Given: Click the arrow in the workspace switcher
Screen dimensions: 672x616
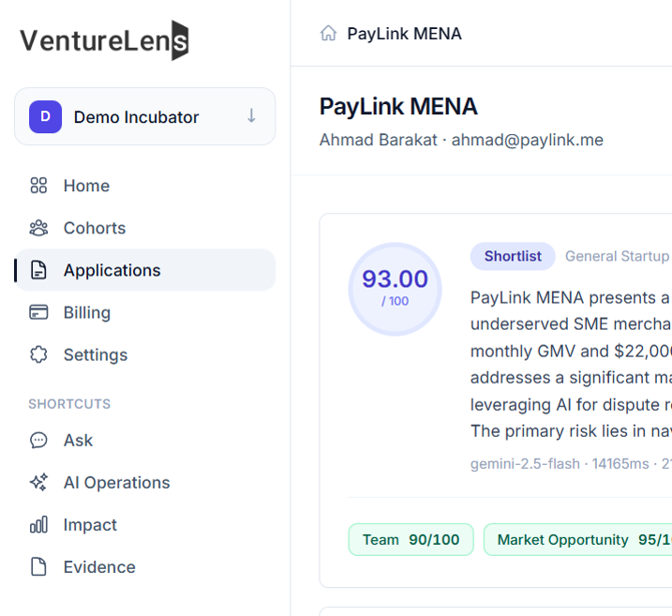Looking at the screenshot, I should point(251,116).
